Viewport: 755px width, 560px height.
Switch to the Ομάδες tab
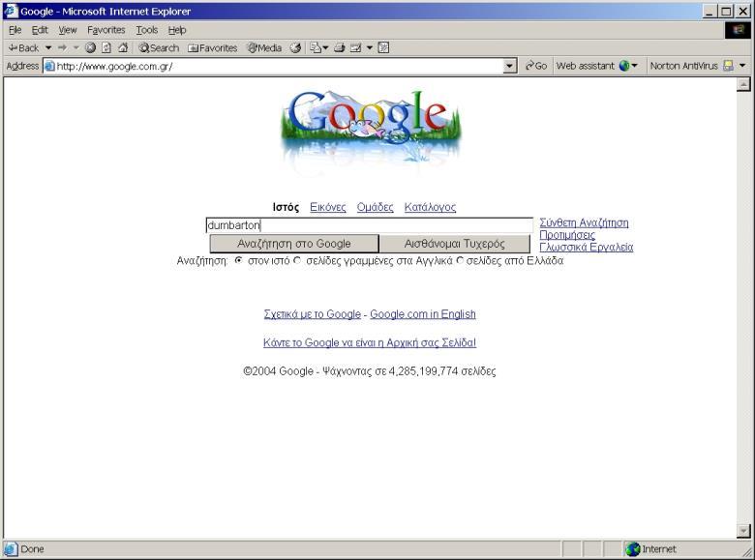[x=376, y=207]
